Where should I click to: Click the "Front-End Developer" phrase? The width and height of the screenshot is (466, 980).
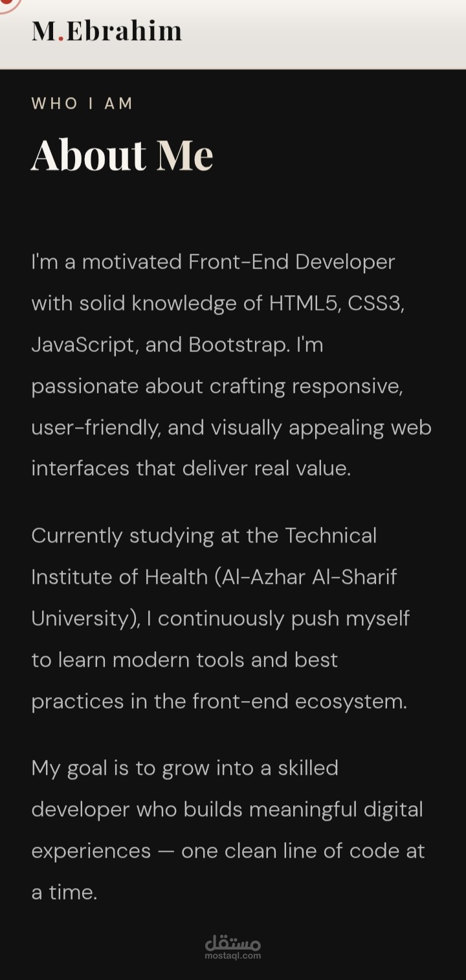click(291, 262)
